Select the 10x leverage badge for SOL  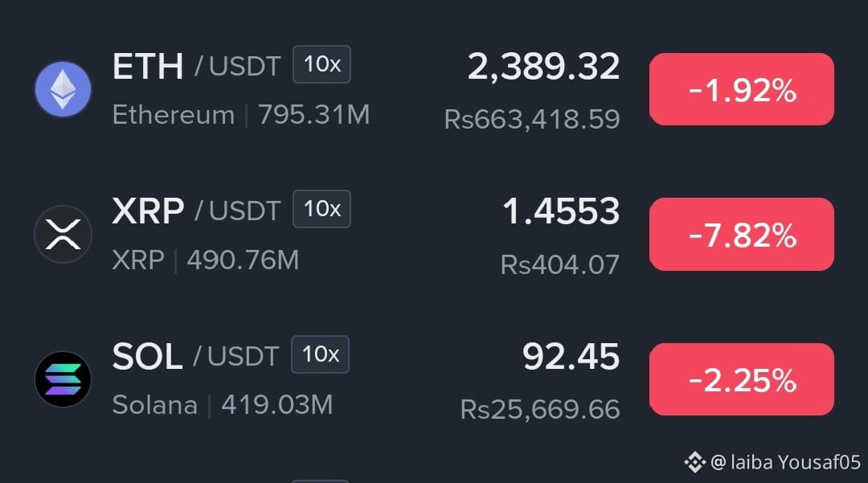click(321, 354)
